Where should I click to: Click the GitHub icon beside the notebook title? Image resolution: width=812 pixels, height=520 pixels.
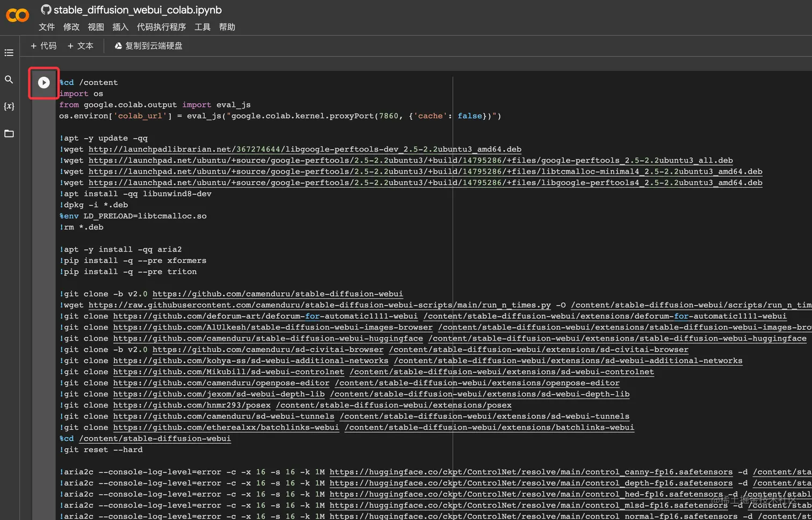coord(46,10)
